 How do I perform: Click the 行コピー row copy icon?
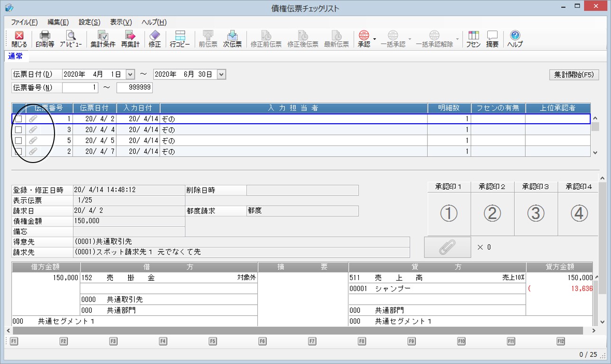(x=180, y=39)
